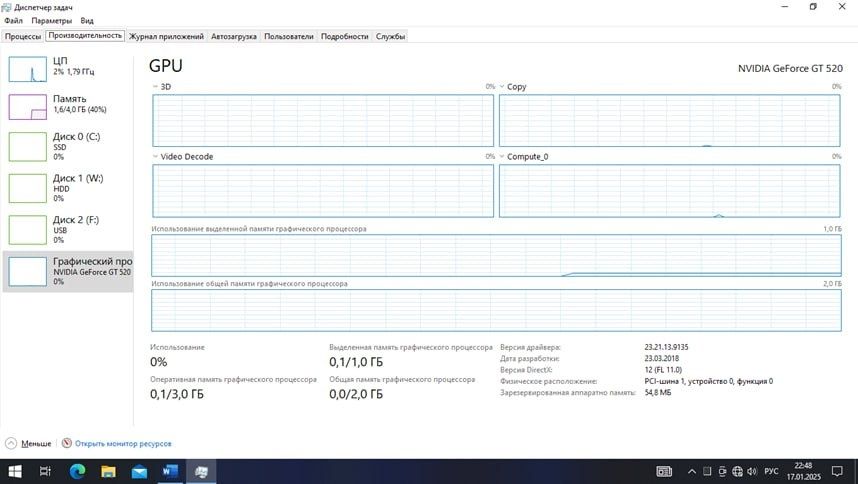Click the Task Manager title bar icon
Image resolution: width=858 pixels, height=484 pixels.
(7, 7)
